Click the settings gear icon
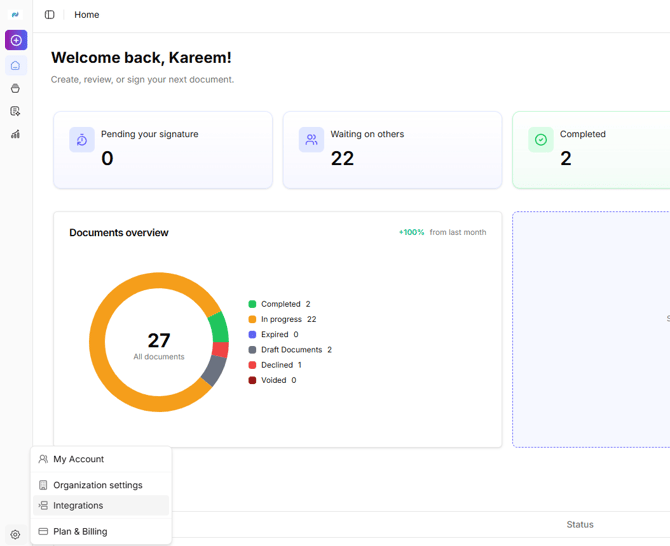Viewport: 670px width, 546px height. 15,534
